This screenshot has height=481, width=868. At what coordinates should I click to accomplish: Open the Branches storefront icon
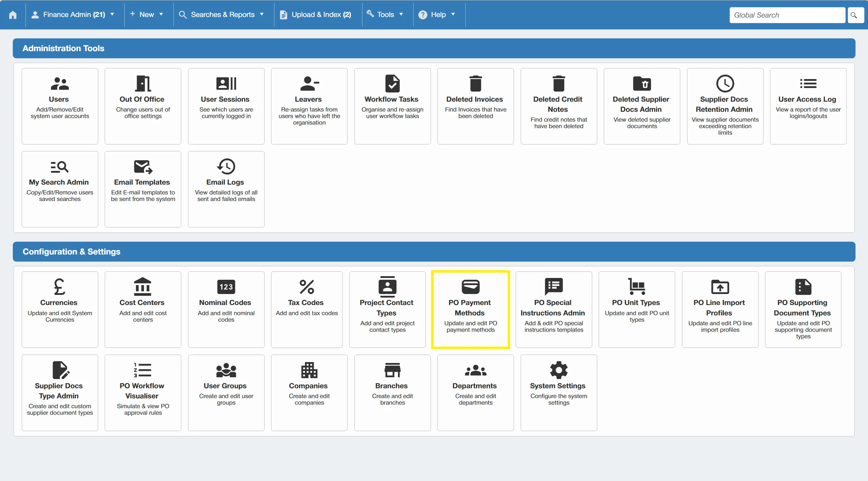tap(392, 370)
